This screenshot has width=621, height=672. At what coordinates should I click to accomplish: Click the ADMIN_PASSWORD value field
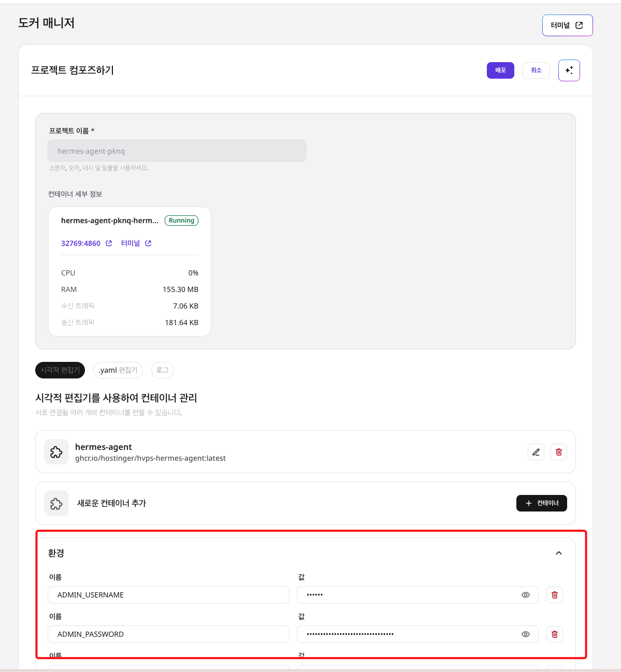click(x=417, y=634)
